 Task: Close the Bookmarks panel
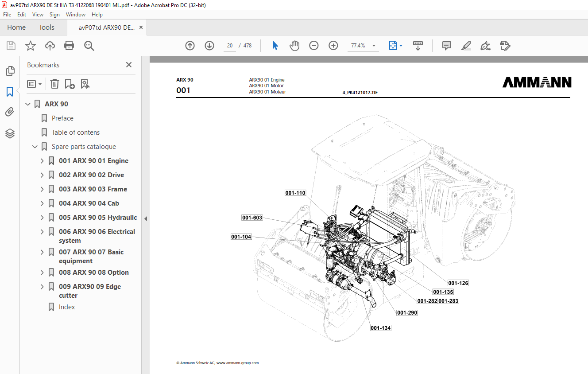[x=129, y=65]
